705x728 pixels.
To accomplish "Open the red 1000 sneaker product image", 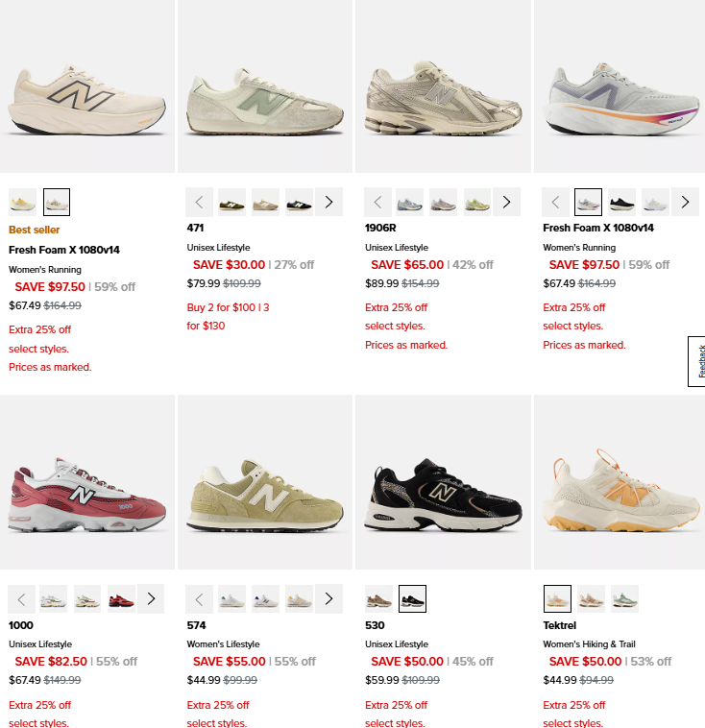I will click(87, 483).
